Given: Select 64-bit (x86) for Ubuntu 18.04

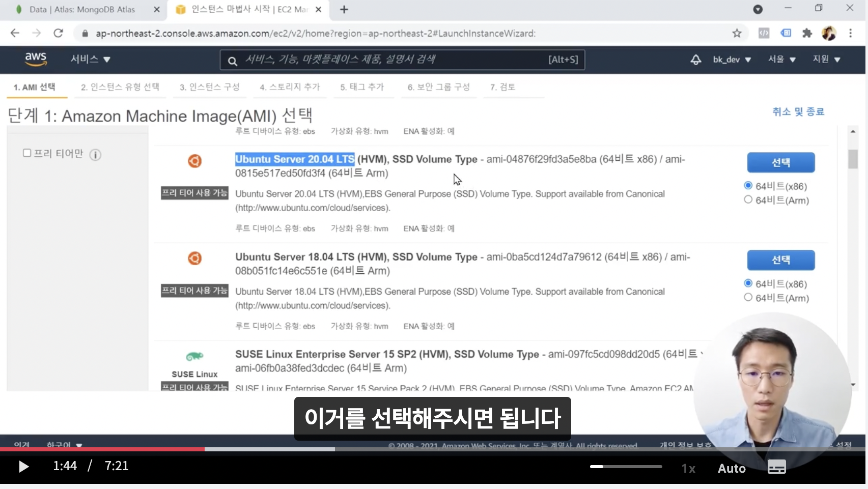Looking at the screenshot, I should pos(748,283).
